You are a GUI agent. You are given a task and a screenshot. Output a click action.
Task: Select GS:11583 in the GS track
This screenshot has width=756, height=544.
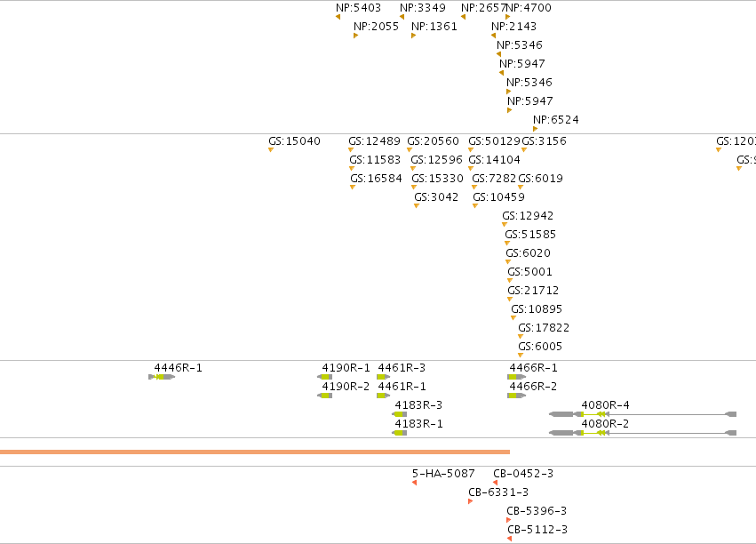pos(352,169)
